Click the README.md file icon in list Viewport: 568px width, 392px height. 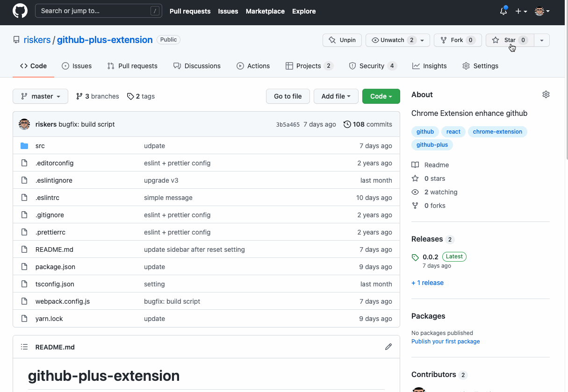click(24, 249)
